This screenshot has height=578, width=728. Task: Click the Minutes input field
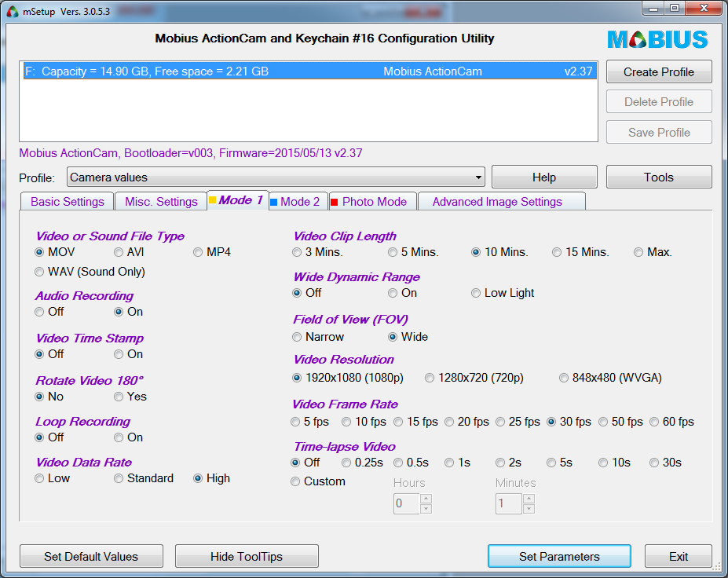tap(509, 503)
